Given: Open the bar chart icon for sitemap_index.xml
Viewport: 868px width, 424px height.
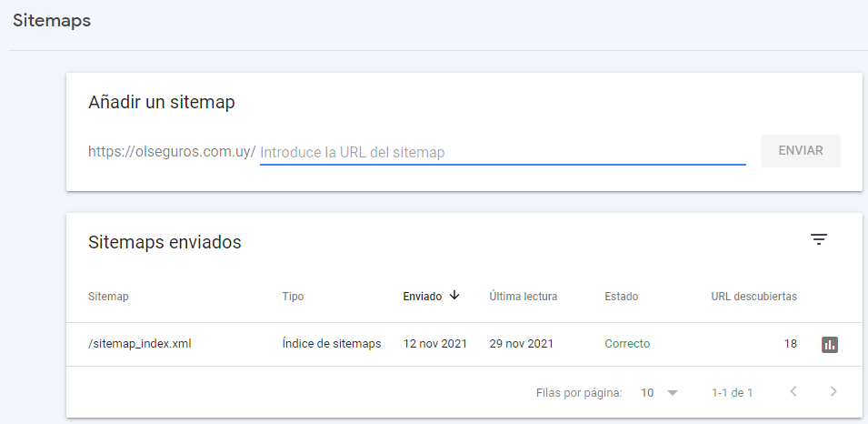Looking at the screenshot, I should tap(829, 345).
